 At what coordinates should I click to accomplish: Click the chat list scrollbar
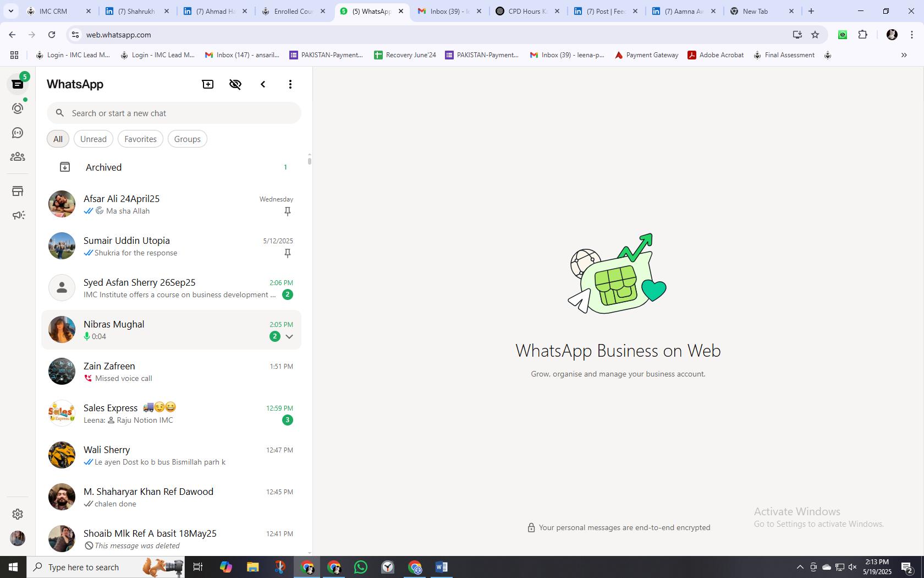click(x=310, y=161)
